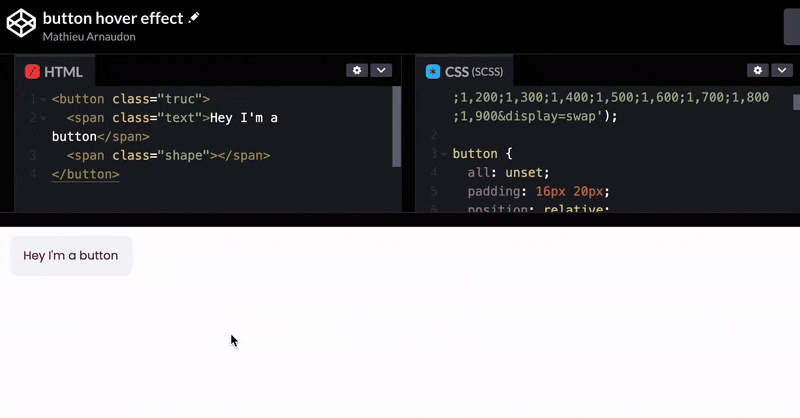The width and height of the screenshot is (800, 418).
Task: Expand the HTML editor chevron dropdown menu
Action: 381,70
